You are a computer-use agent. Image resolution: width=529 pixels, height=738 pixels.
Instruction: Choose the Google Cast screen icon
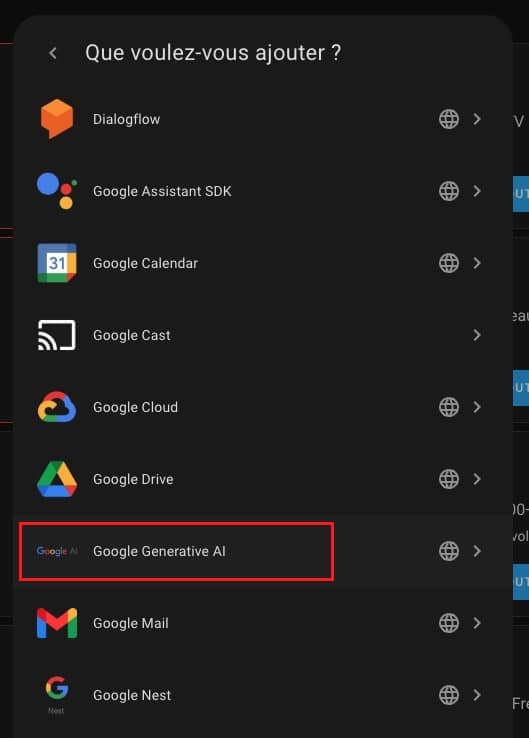click(57, 335)
